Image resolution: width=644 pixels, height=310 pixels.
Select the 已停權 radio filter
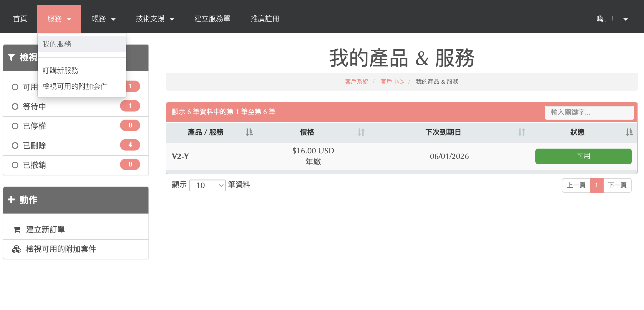tap(15, 126)
